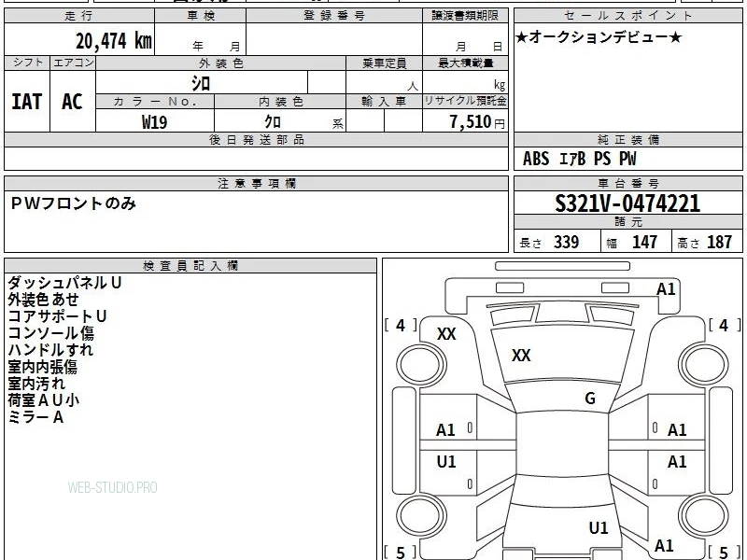Image resolution: width=747 pixels, height=560 pixels.
Task: Select chassis number S321V-0474221
Action: point(627,203)
